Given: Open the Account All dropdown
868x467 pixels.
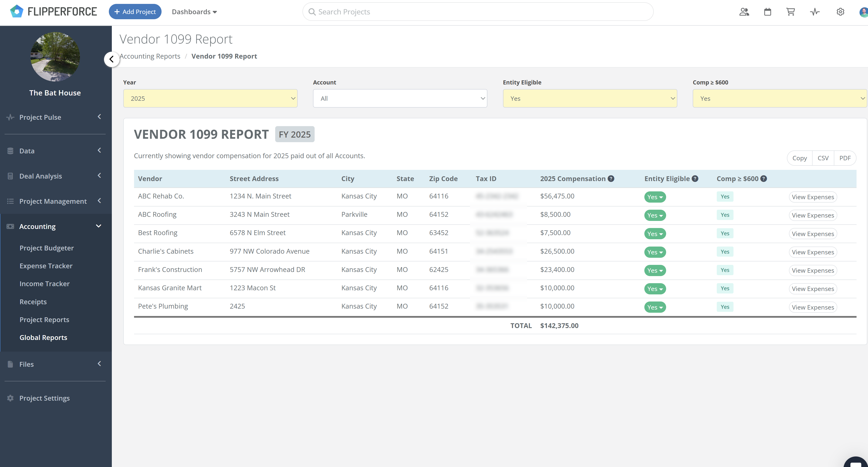Looking at the screenshot, I should coord(400,98).
